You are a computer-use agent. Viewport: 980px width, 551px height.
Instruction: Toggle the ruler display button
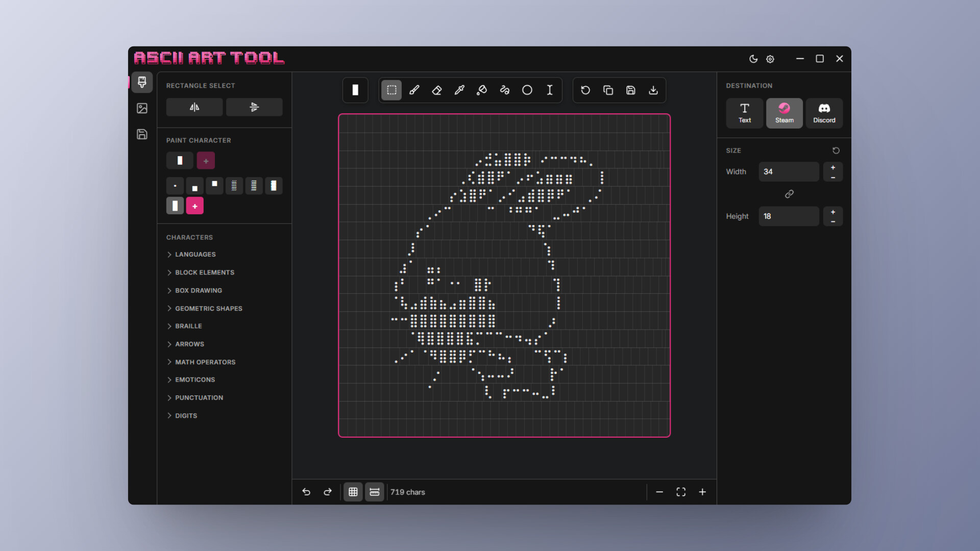(x=375, y=492)
